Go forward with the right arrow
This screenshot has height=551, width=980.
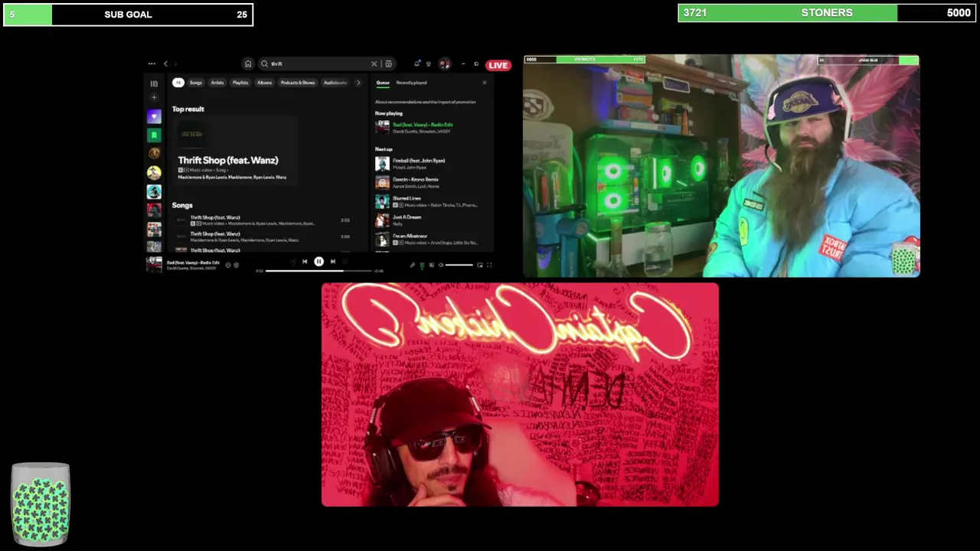(175, 64)
